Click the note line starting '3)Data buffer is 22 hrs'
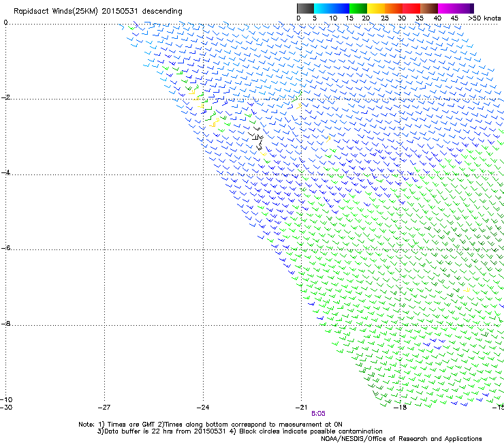This screenshot has width=504, height=443. coord(240,431)
